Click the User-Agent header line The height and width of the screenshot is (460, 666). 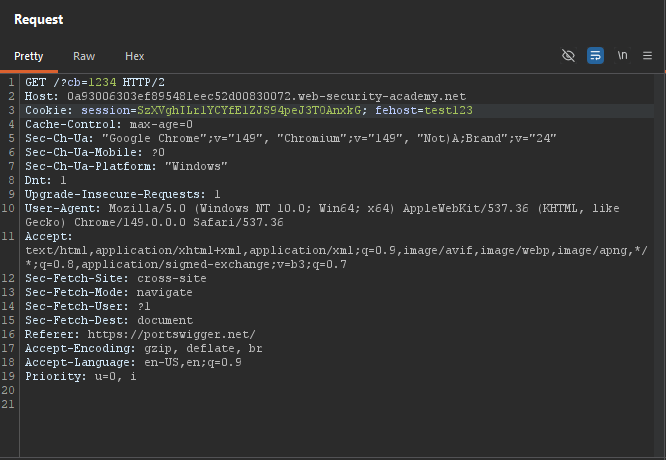coord(322,208)
